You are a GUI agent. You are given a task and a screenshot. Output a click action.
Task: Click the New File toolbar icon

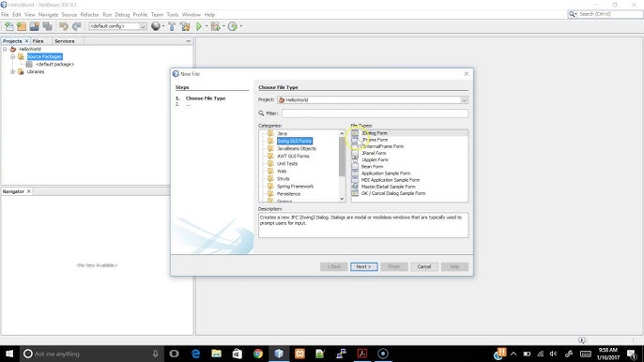coord(9,26)
